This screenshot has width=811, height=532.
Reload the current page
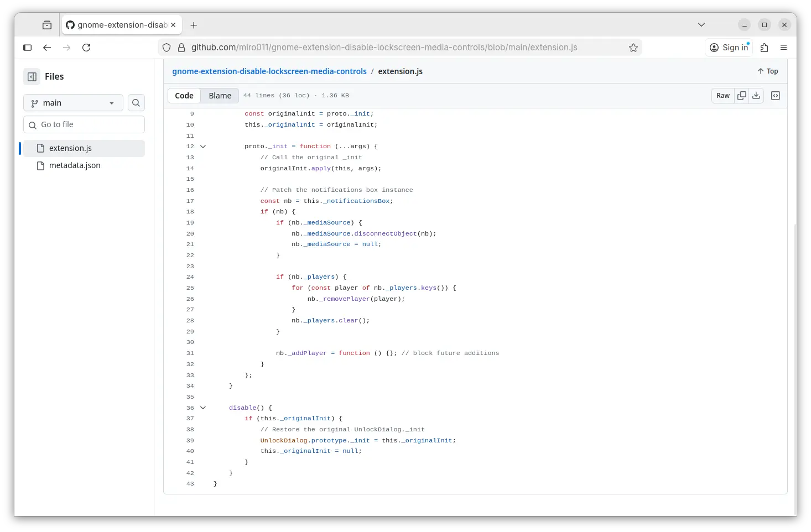coord(86,48)
